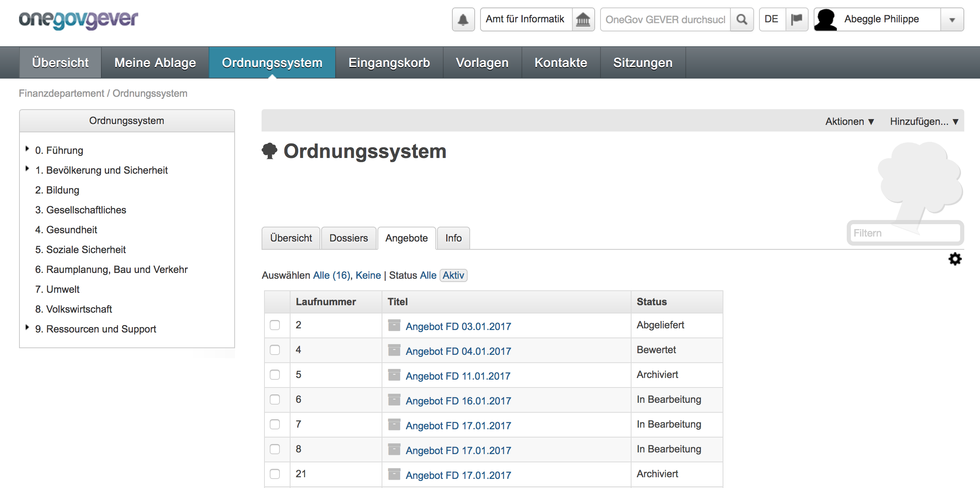980x488 pixels.
Task: Go to Übersicht in main navigation
Action: coord(60,62)
